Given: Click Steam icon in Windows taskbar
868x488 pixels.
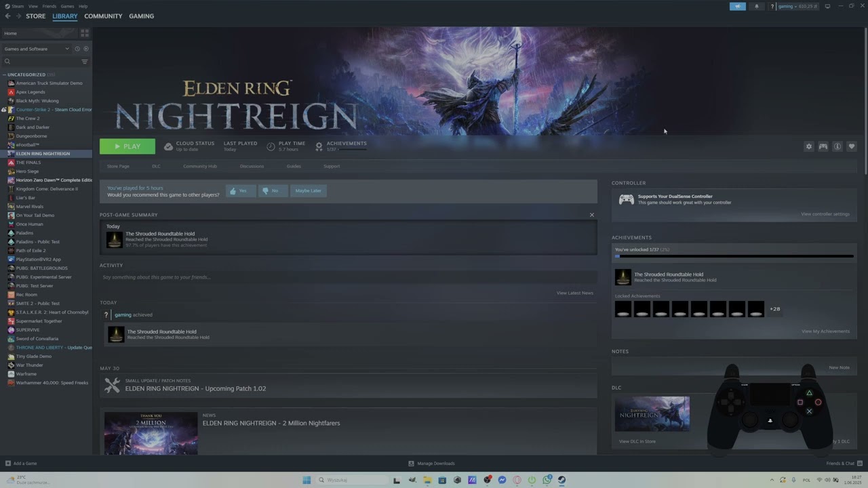Looking at the screenshot, I should [561, 480].
